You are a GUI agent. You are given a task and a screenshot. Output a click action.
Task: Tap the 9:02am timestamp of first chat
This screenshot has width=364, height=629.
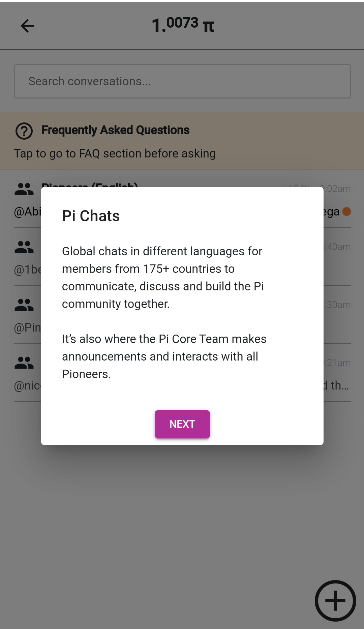tap(337, 189)
